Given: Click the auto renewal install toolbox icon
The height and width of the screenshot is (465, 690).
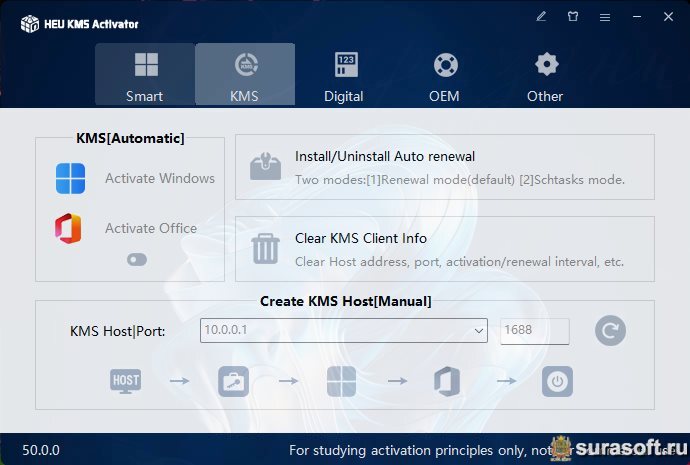Looking at the screenshot, I should [265, 167].
